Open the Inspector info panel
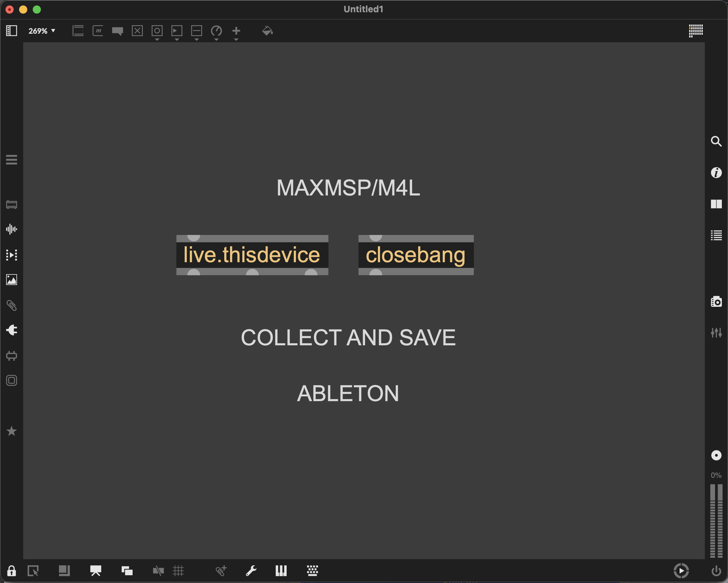The width and height of the screenshot is (728, 583). point(716,173)
